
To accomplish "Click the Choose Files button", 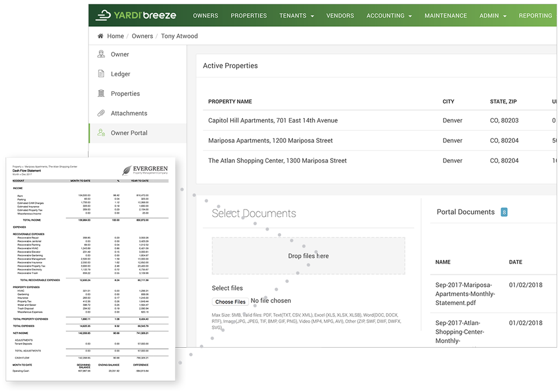I will coord(230,301).
